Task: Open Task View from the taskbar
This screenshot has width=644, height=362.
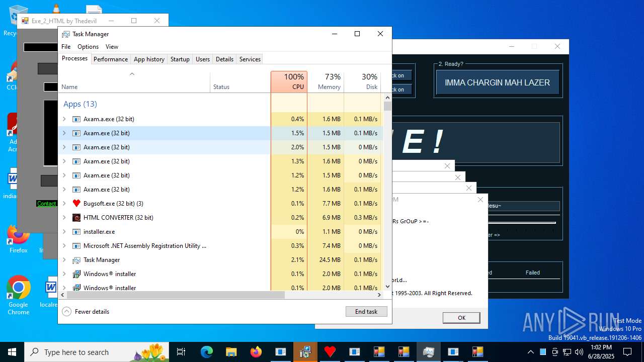Action: [181, 352]
